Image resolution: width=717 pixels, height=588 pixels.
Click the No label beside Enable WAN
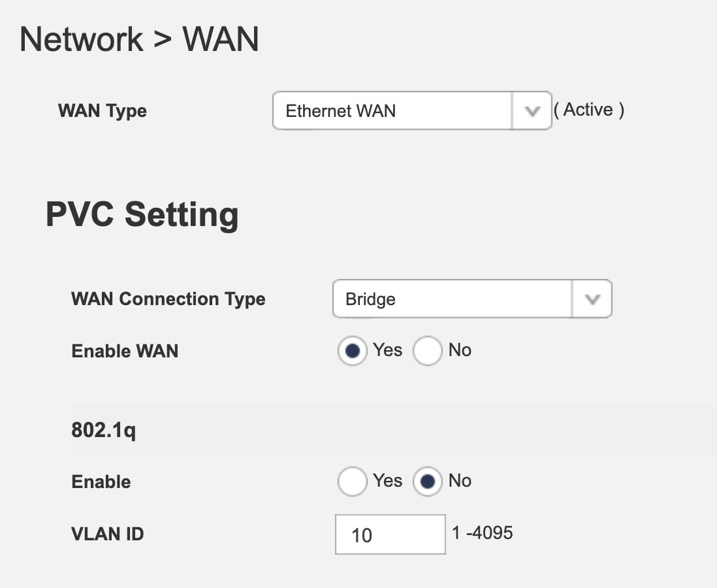(x=460, y=350)
